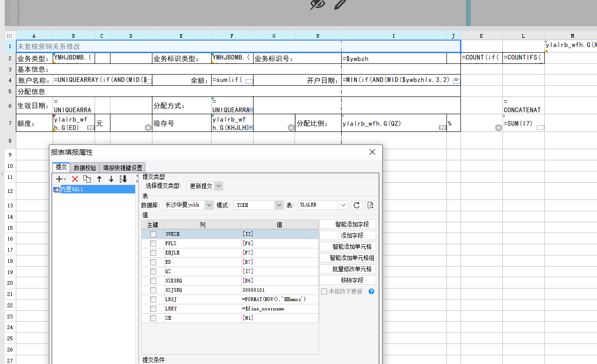The width and height of the screenshot is (597, 364).
Task: Move selected submit item down
Action: tap(111, 179)
